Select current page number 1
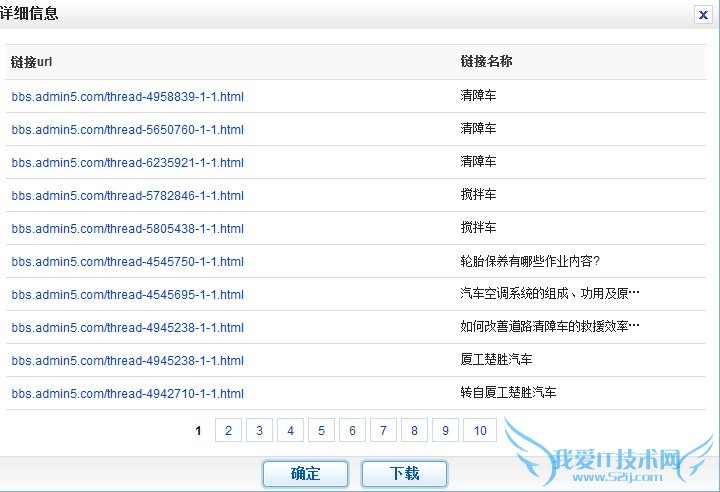The height and width of the screenshot is (492, 720). click(x=198, y=431)
